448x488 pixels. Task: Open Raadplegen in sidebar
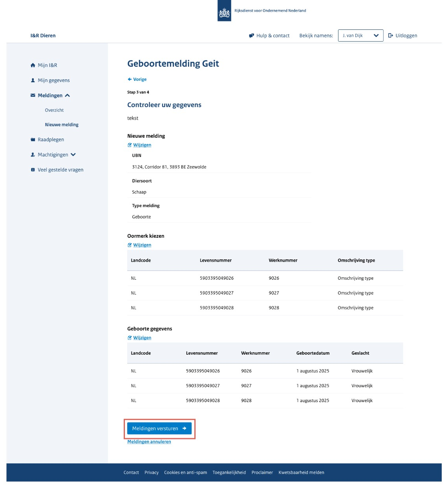(x=51, y=140)
